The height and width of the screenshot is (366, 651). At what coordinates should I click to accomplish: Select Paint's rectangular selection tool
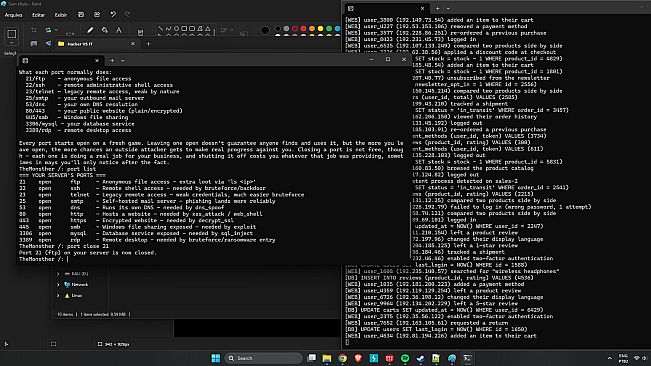pyautogui.click(x=12, y=34)
